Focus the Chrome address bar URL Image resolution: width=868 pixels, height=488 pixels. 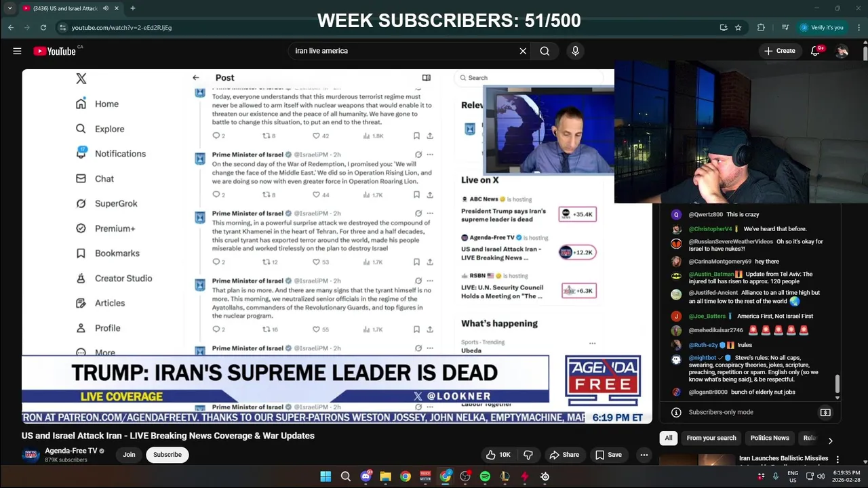point(121,28)
